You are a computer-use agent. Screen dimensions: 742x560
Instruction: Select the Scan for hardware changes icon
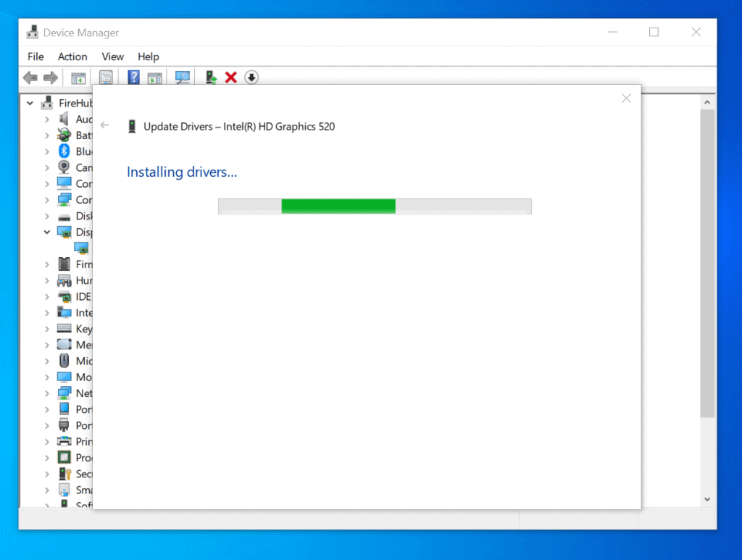(182, 77)
